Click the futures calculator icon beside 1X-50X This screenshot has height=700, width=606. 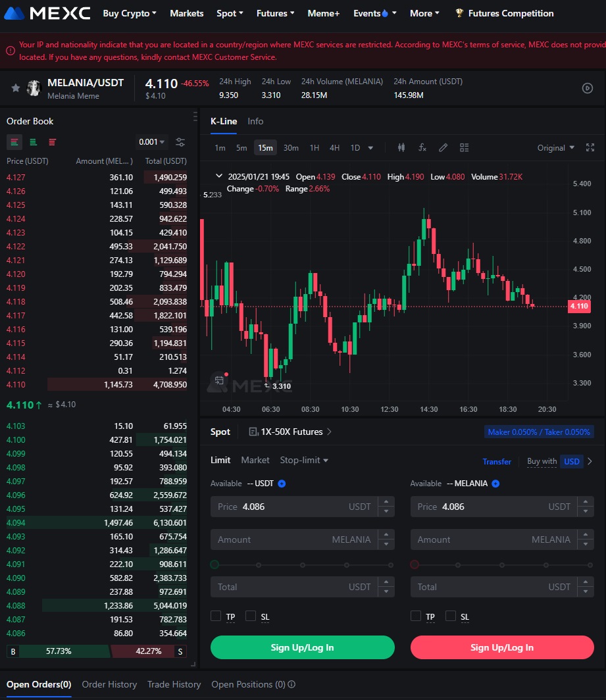pyautogui.click(x=253, y=432)
